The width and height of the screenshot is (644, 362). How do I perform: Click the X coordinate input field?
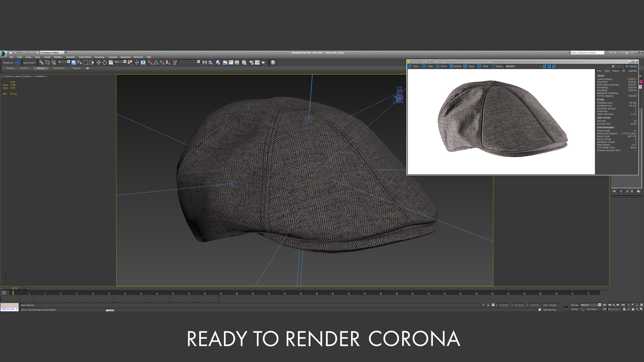click(x=503, y=305)
